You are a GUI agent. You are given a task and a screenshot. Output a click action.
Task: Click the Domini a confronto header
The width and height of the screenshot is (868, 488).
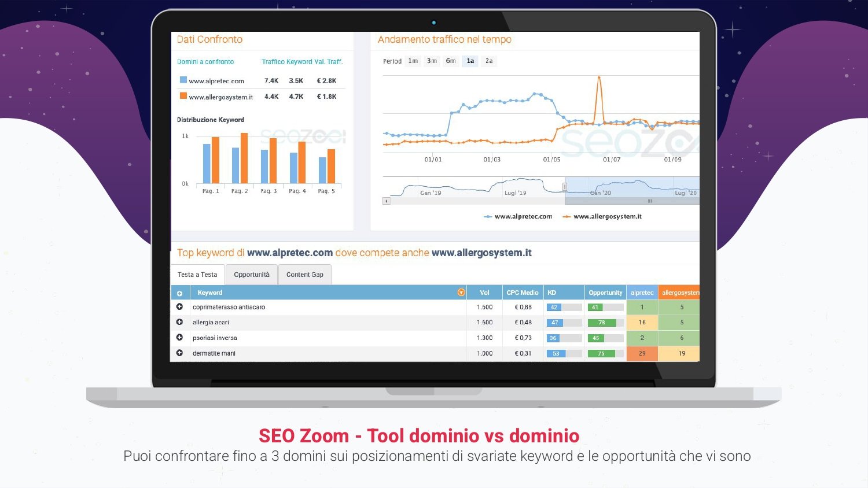tap(205, 62)
